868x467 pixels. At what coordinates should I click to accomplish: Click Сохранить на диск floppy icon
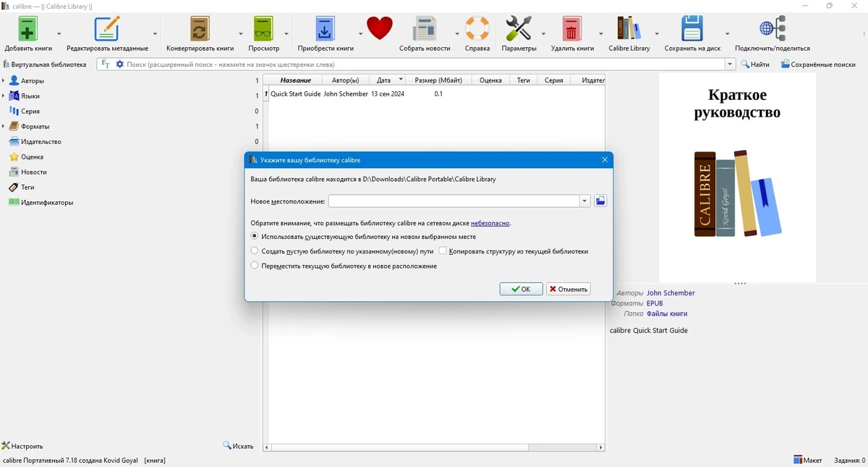(x=692, y=30)
